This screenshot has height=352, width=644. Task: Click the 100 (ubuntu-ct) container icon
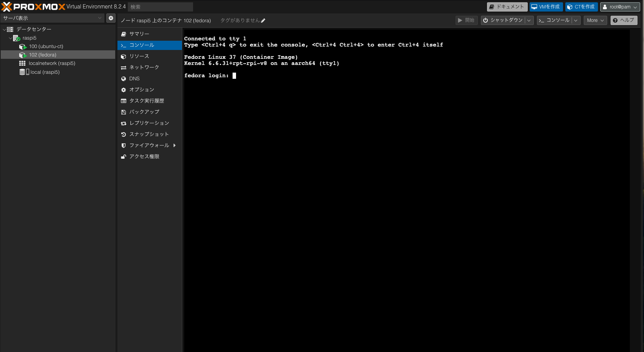click(23, 46)
